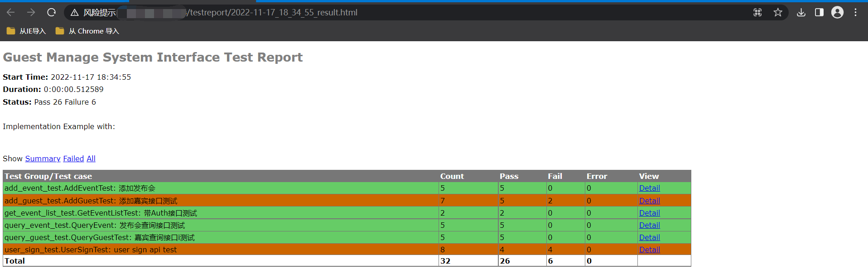Viewport: 868px width, 279px height.
Task: Open the browser downloads icon
Action: (801, 12)
